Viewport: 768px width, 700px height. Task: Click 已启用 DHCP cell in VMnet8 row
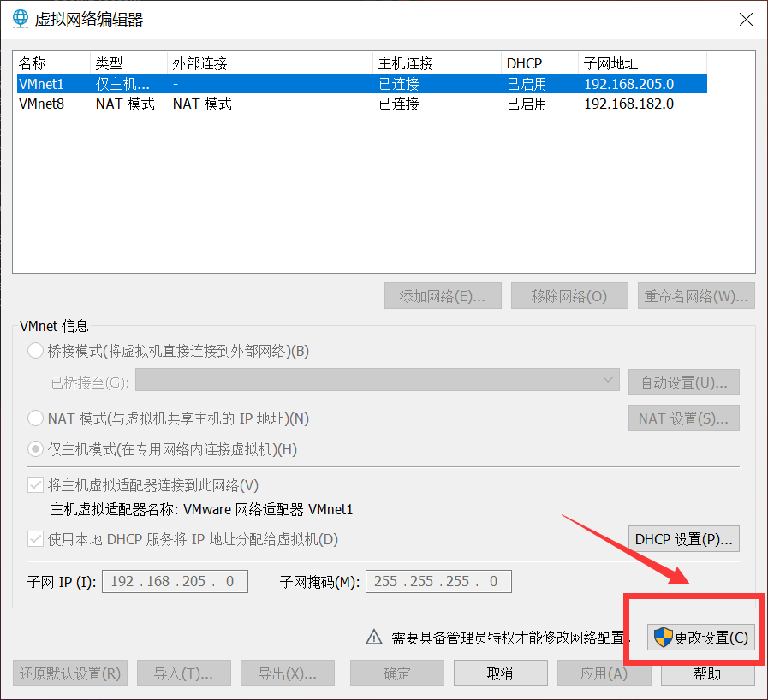527,104
